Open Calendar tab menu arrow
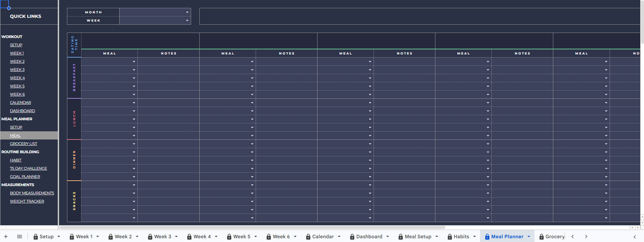The height and width of the screenshot is (242, 644). click(x=339, y=237)
